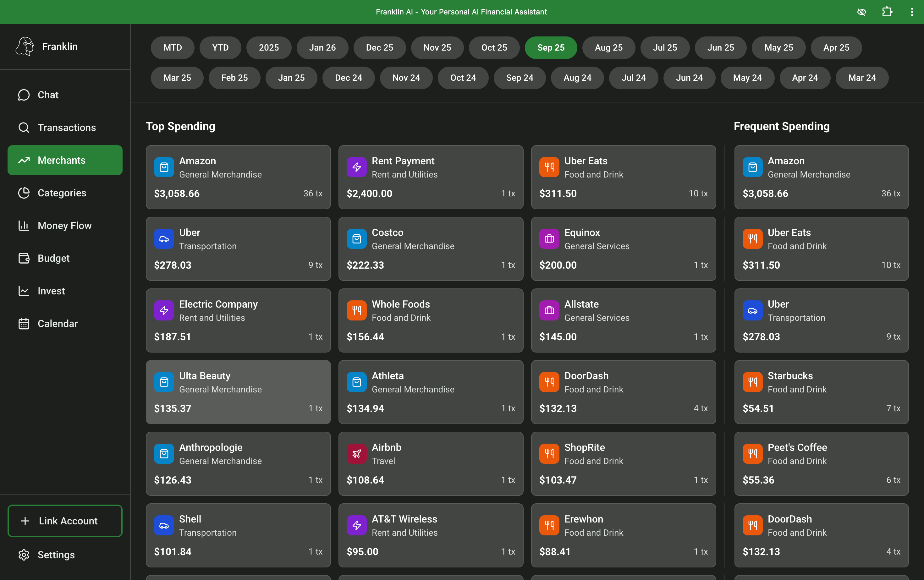The width and height of the screenshot is (924, 580).
Task: Click the Link Account button
Action: click(65, 521)
